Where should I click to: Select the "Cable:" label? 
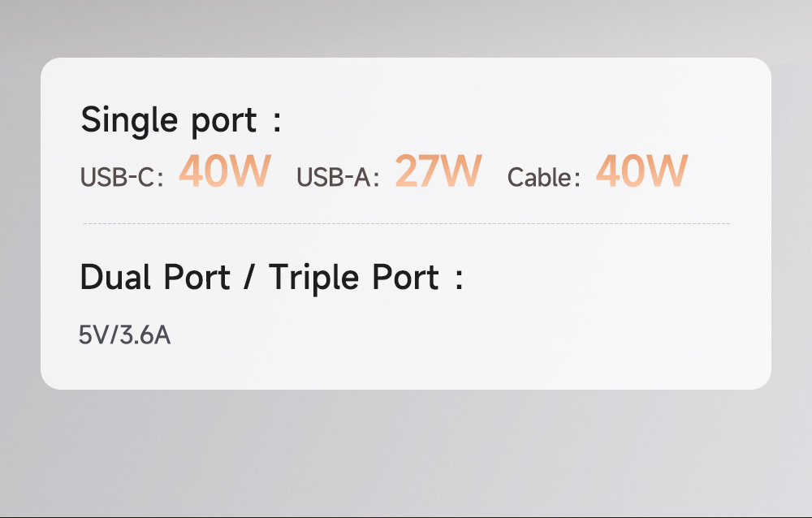point(543,177)
